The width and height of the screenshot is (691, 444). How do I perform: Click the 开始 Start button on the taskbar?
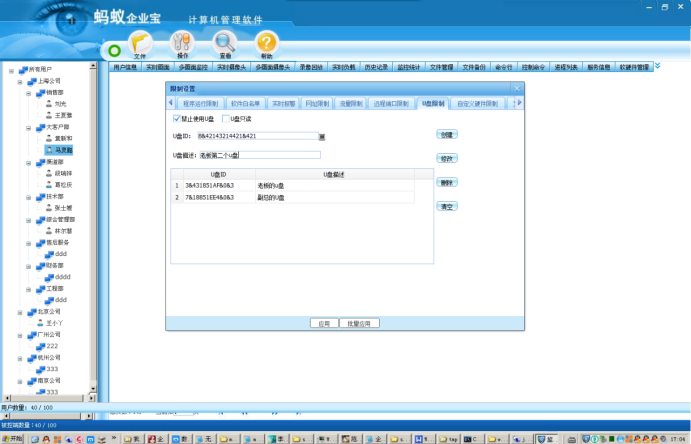click(x=12, y=438)
